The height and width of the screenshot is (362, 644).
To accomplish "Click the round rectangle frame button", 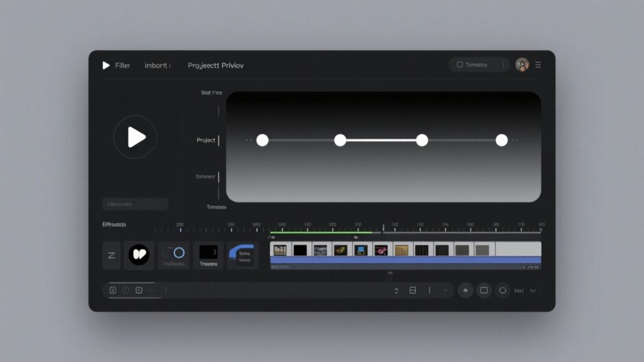I will tap(484, 290).
